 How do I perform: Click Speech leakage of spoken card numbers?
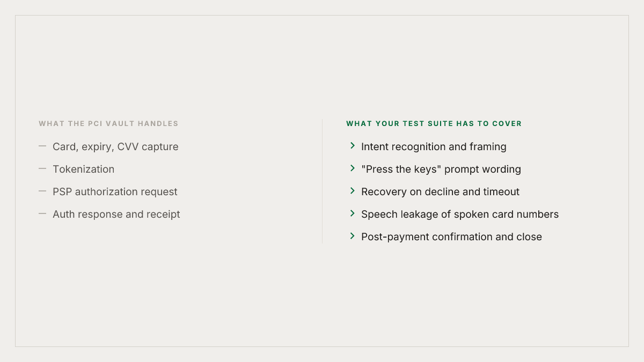pyautogui.click(x=460, y=214)
